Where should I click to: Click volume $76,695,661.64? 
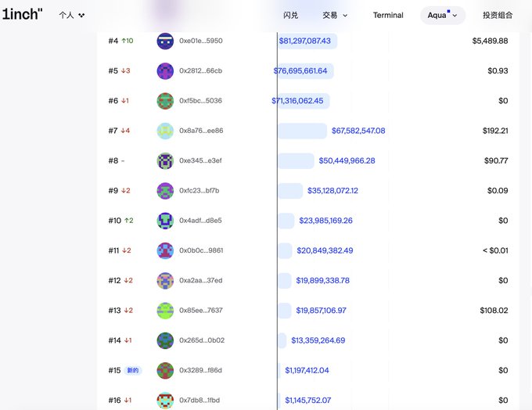point(300,70)
